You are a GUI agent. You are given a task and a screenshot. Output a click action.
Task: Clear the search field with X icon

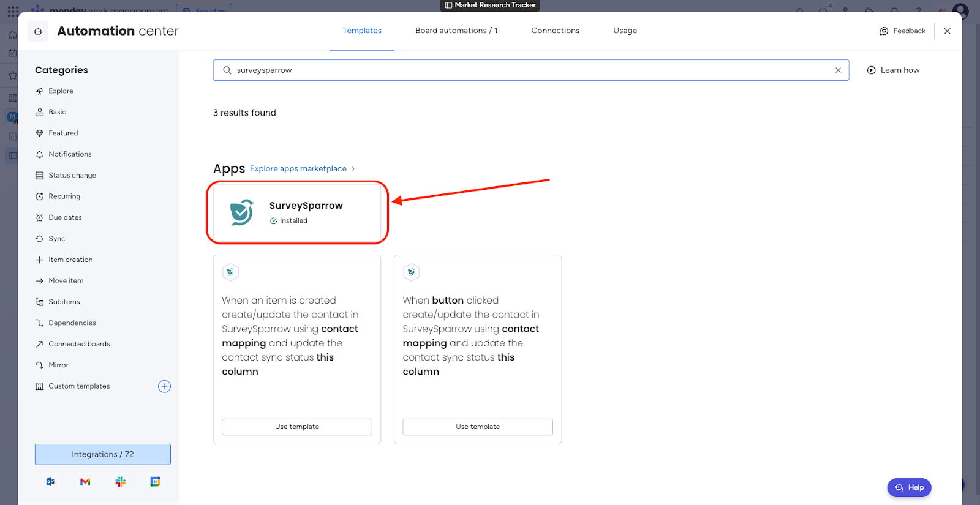pyautogui.click(x=838, y=70)
